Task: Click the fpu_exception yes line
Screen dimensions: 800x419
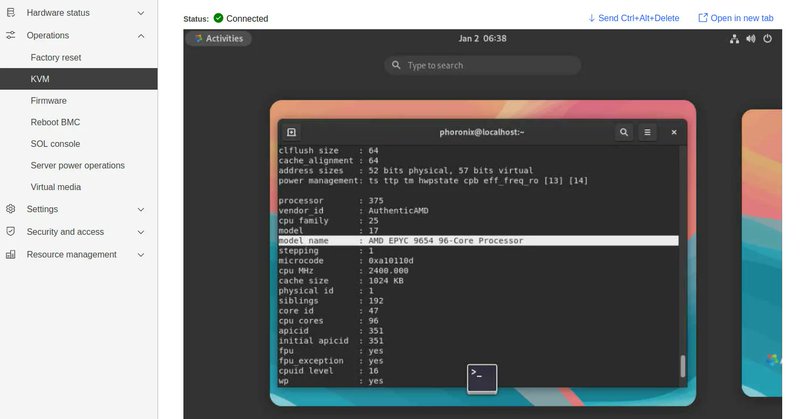Action: pyautogui.click(x=331, y=360)
